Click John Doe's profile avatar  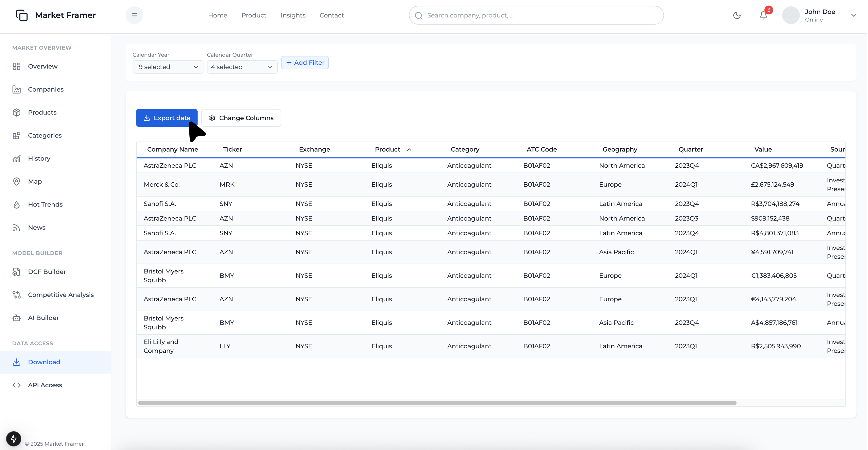point(790,15)
